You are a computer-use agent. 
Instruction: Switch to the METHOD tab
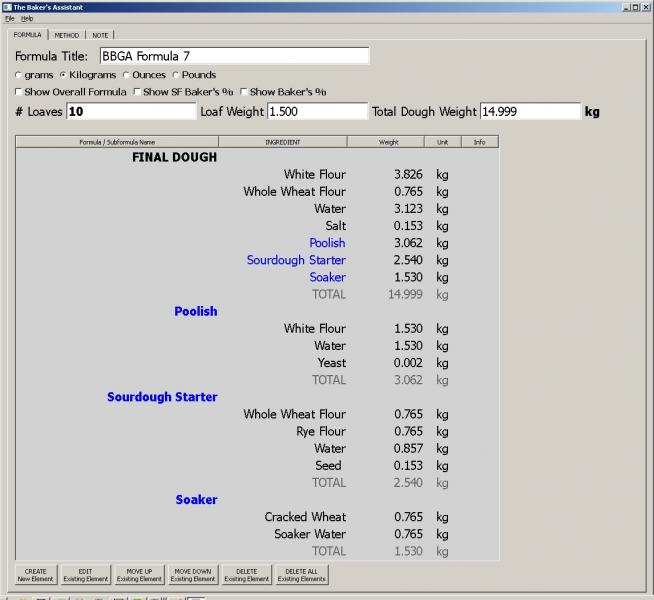tap(66, 35)
